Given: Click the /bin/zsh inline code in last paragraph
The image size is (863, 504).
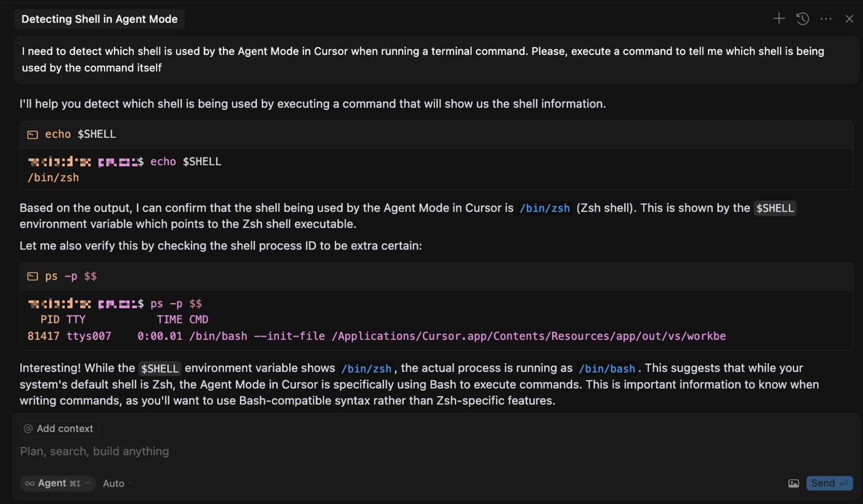Looking at the screenshot, I should click(366, 369).
